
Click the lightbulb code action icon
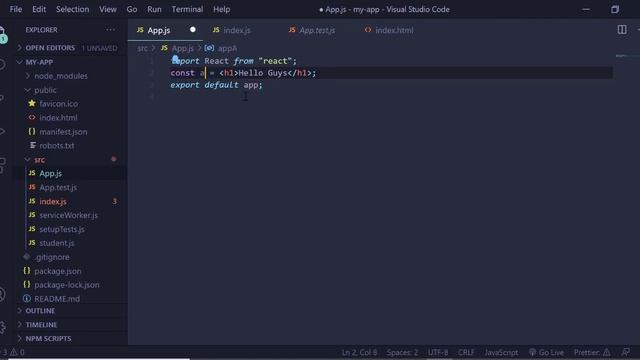point(175,60)
